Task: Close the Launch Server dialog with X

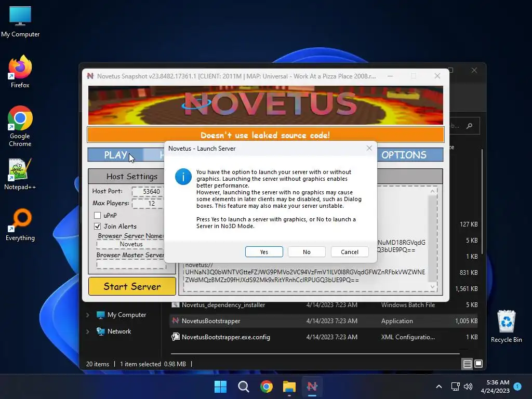Action: (x=369, y=148)
